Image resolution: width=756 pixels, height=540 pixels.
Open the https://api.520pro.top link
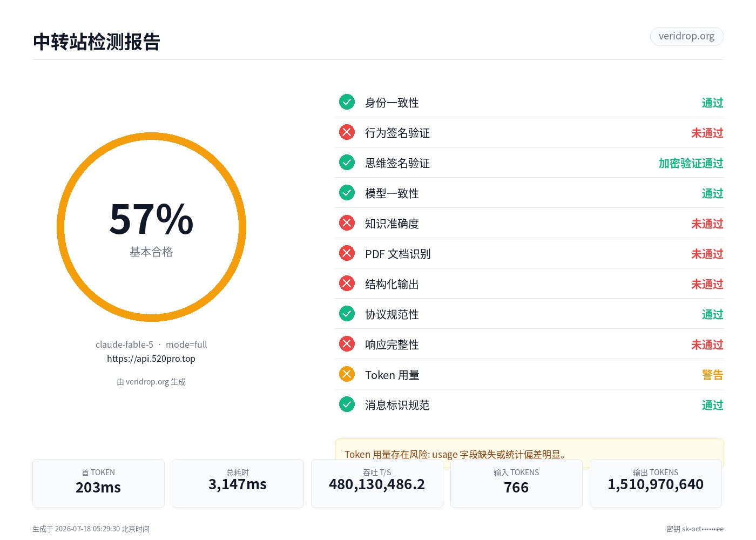(x=151, y=359)
